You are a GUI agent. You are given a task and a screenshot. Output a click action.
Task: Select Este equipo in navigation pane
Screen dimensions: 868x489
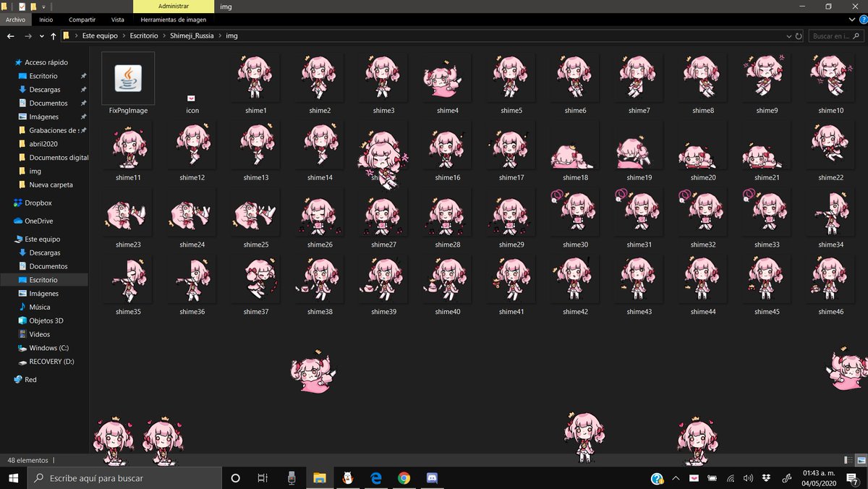pos(42,239)
